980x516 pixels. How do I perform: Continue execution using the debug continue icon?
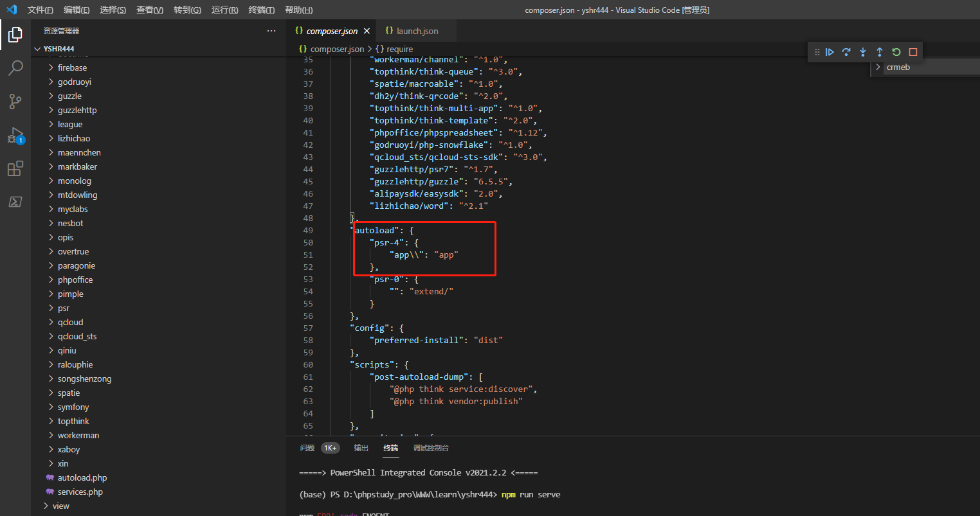tap(830, 52)
